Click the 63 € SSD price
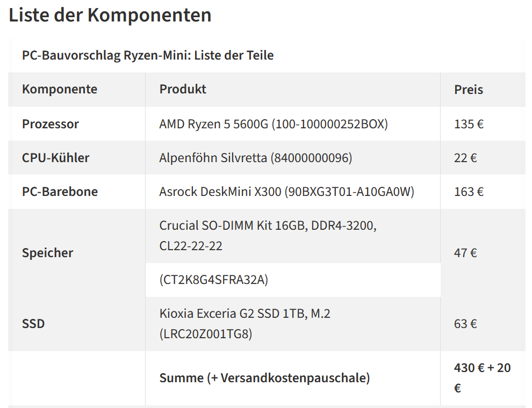This screenshot has height=408, width=532. [465, 324]
